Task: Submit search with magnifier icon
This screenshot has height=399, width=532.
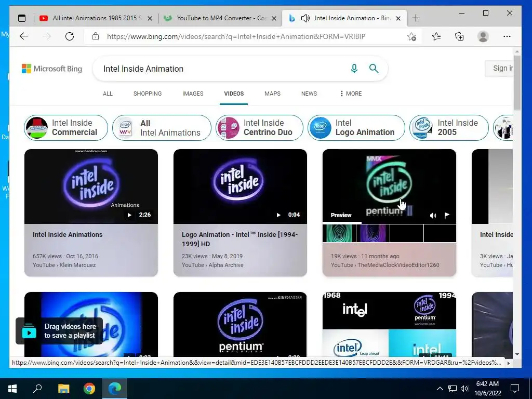Action: [374, 69]
